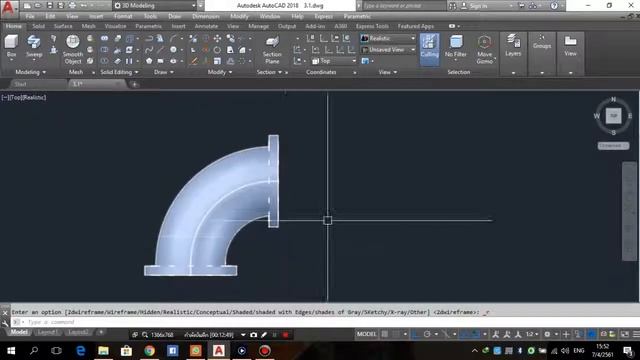
Task: Switch to the Solid ribbon tab
Action: [x=38, y=26]
